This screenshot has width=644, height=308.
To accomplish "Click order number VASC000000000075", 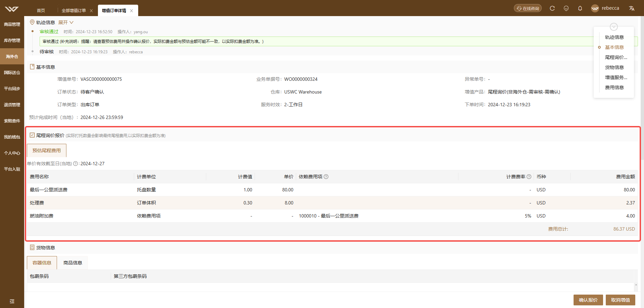I will pos(101,79).
